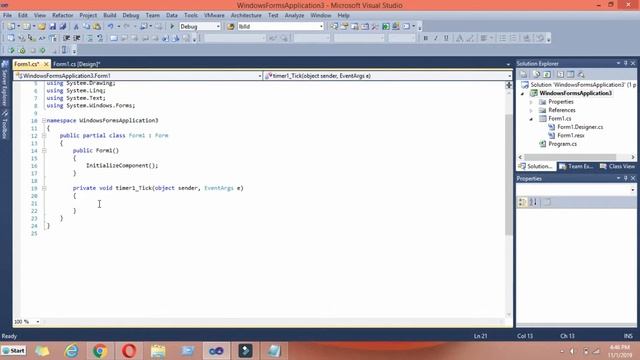Click Show All Files icon in Solution Explorer
The image size is (640, 360).
(x=536, y=74)
